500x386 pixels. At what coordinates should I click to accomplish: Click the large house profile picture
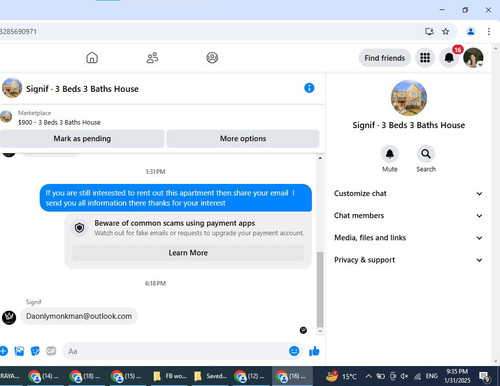409,98
